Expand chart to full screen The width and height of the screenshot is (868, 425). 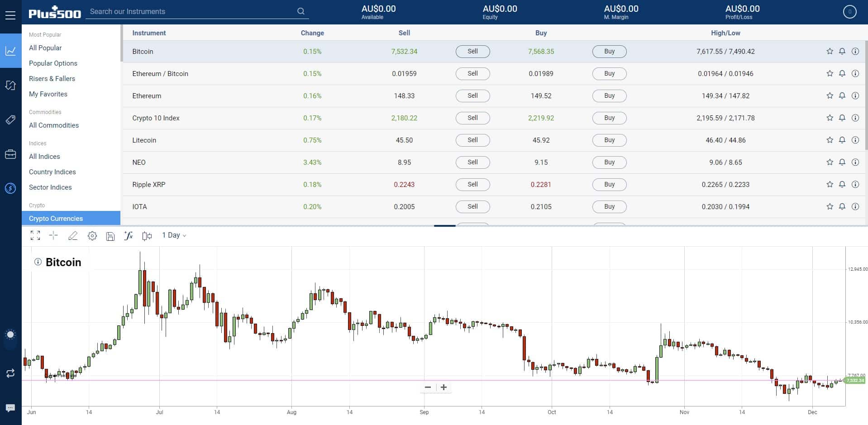[35, 235]
